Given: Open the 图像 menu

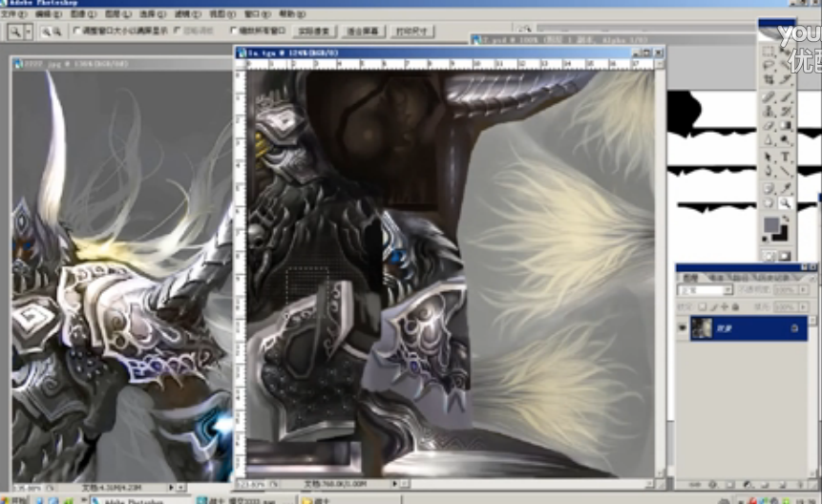Looking at the screenshot, I should point(83,14).
